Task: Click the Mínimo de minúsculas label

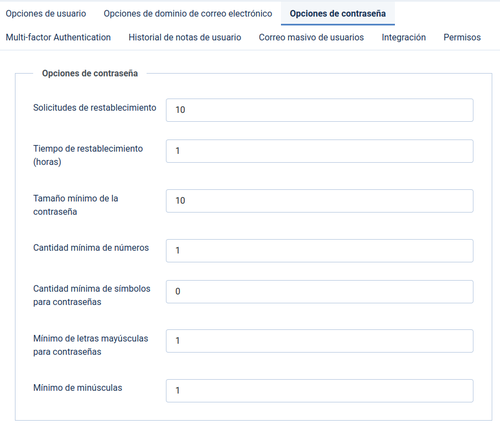Action: (x=78, y=388)
